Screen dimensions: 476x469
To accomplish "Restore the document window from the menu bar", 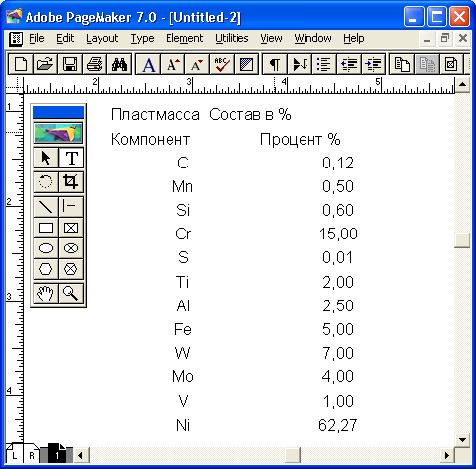I will coord(444,38).
